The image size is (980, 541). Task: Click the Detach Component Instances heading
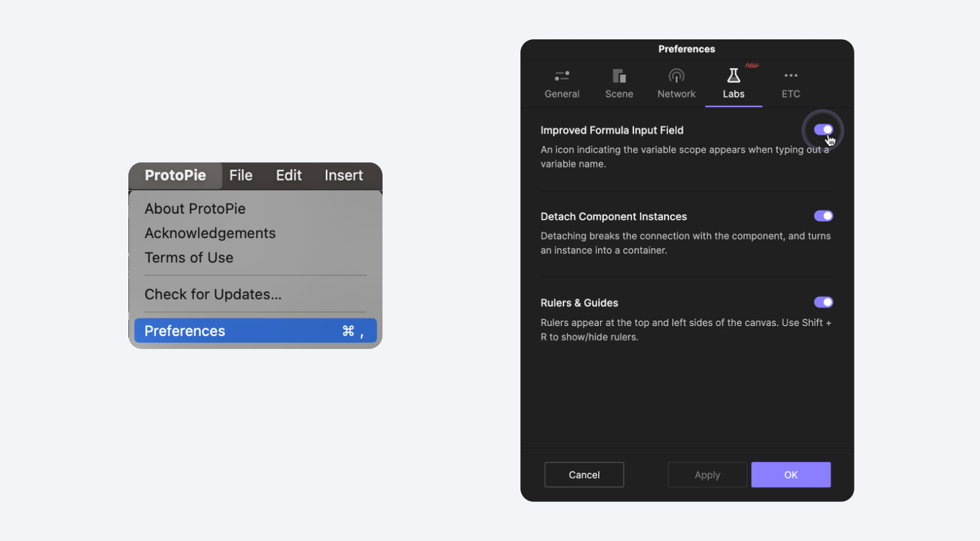[614, 216]
